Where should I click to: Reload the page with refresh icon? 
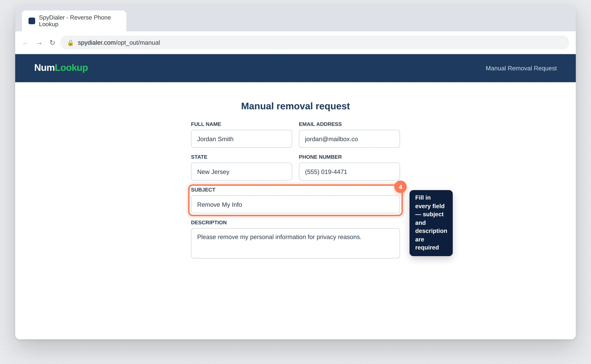[52, 43]
